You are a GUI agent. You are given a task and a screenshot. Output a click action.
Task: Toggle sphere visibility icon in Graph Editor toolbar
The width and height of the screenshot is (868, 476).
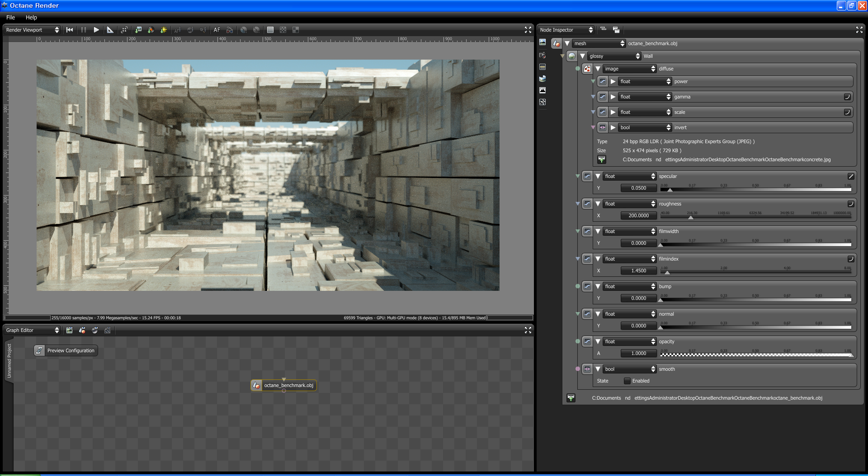point(95,330)
